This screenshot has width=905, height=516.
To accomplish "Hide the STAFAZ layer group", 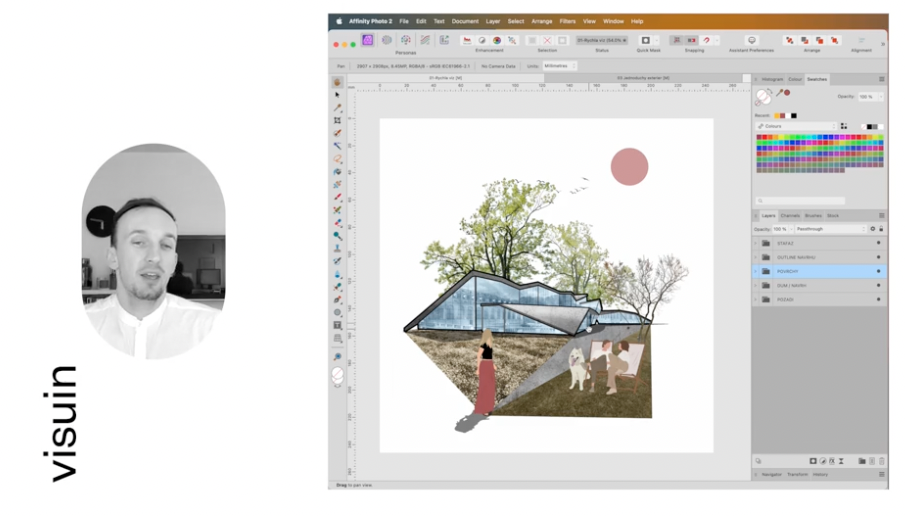I will click(x=878, y=243).
